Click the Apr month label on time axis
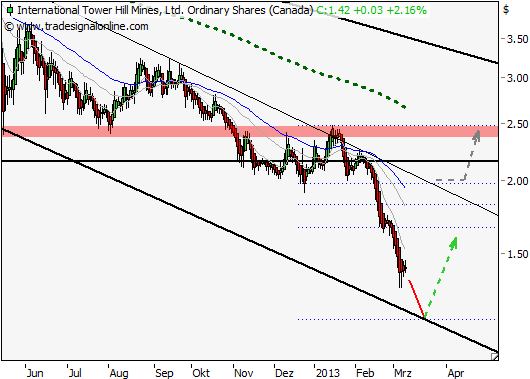This screenshot has width=530, height=379. (x=456, y=373)
